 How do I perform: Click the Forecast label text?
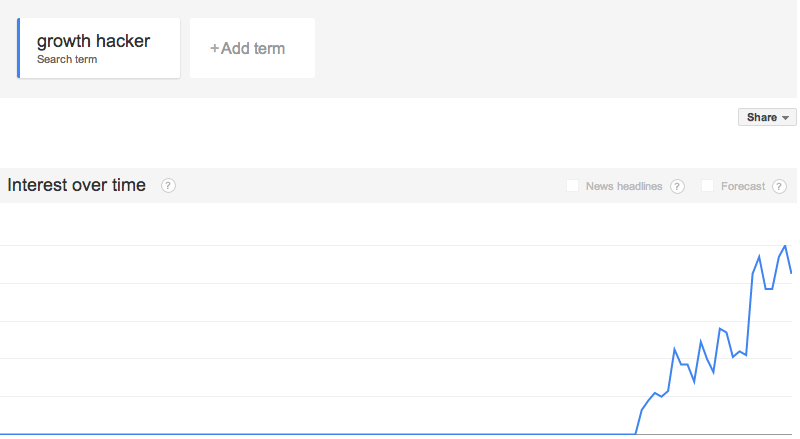tap(743, 186)
